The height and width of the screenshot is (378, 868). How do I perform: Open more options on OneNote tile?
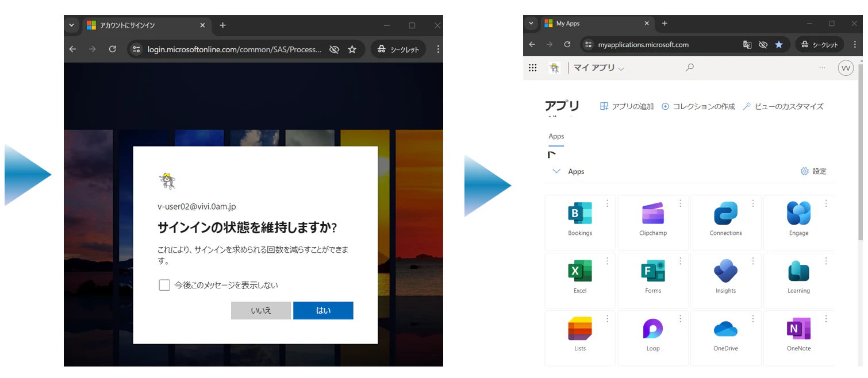[x=826, y=318]
